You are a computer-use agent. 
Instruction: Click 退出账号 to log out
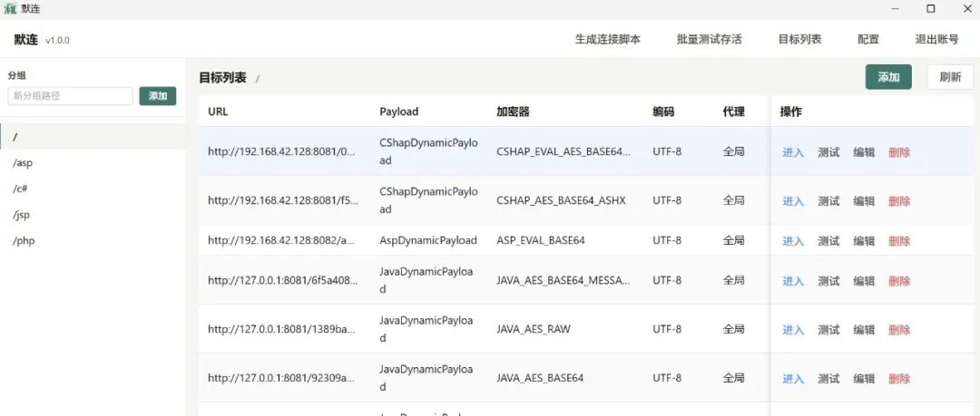click(x=936, y=39)
